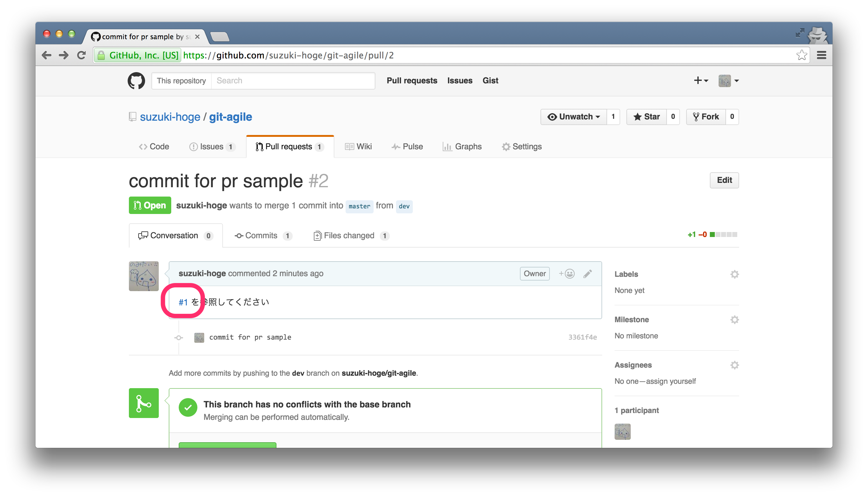868x497 pixels.
Task: Open the plus create-new dropdown
Action: click(x=701, y=81)
